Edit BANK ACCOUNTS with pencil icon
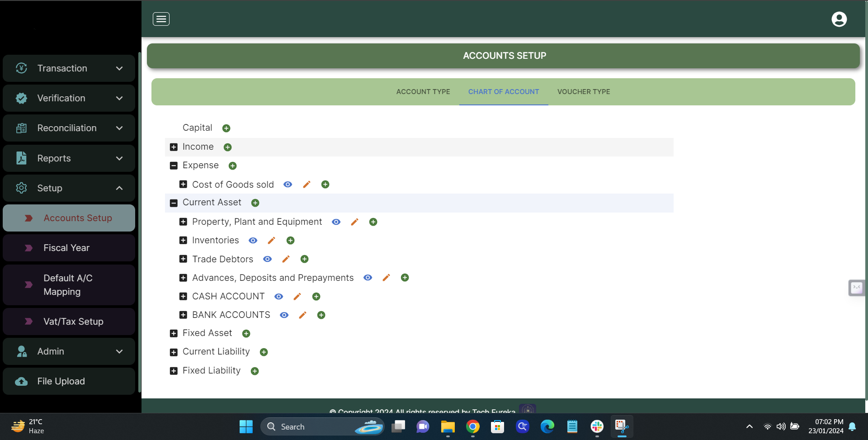Screen dimensions: 868x440 coord(302,315)
